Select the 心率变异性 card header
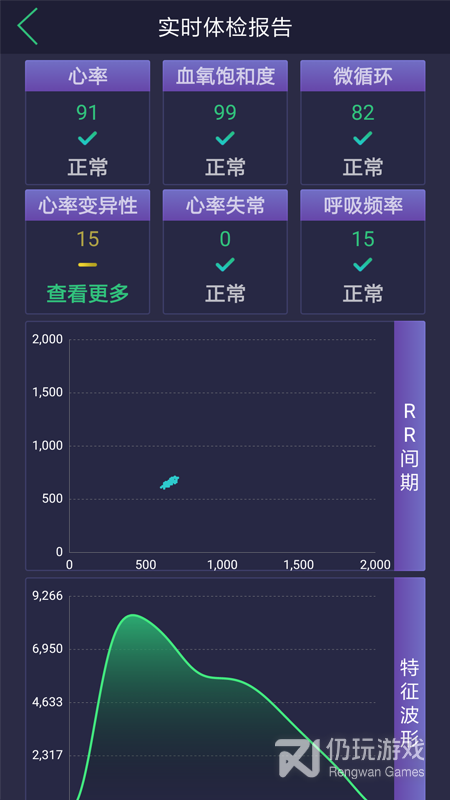This screenshot has height=800, width=450. tap(87, 206)
